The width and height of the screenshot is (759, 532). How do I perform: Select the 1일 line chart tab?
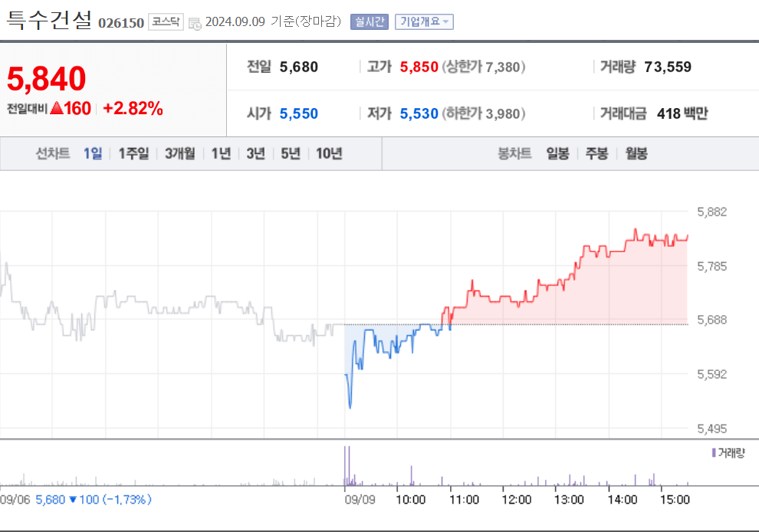[93, 153]
